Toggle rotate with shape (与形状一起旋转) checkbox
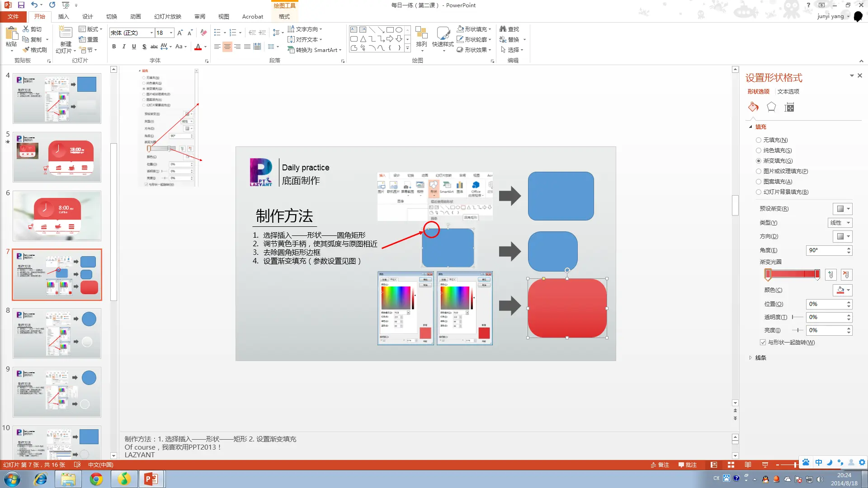This screenshot has height=488, width=868. click(x=763, y=343)
